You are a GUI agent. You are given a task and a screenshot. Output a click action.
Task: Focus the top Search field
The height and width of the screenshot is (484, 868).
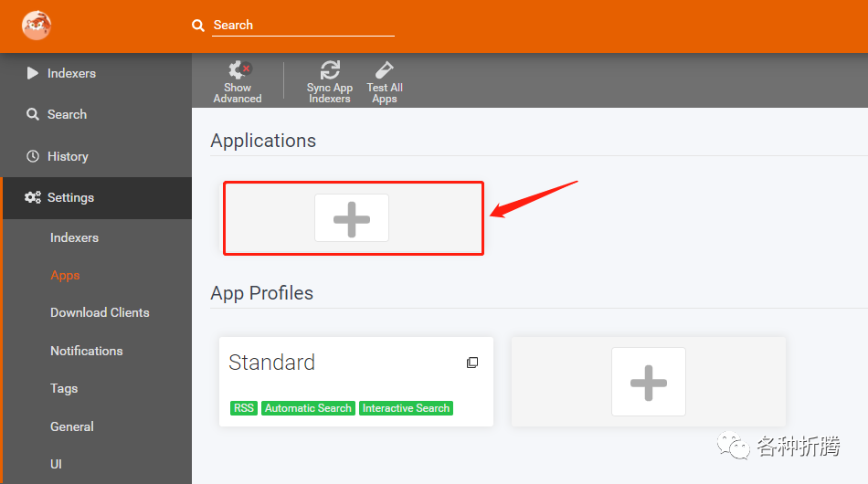(x=303, y=26)
